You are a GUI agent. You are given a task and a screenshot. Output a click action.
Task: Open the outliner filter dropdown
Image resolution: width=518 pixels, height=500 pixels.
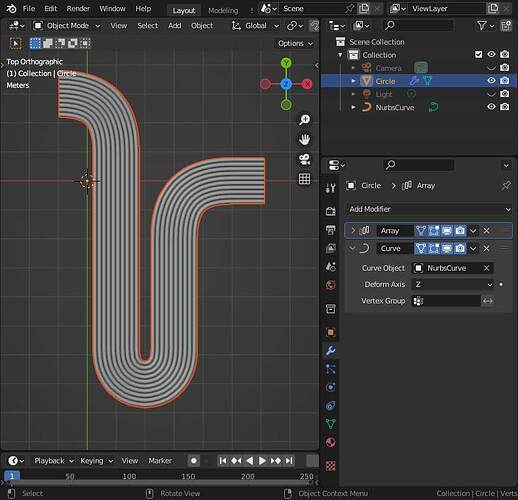coord(485,26)
